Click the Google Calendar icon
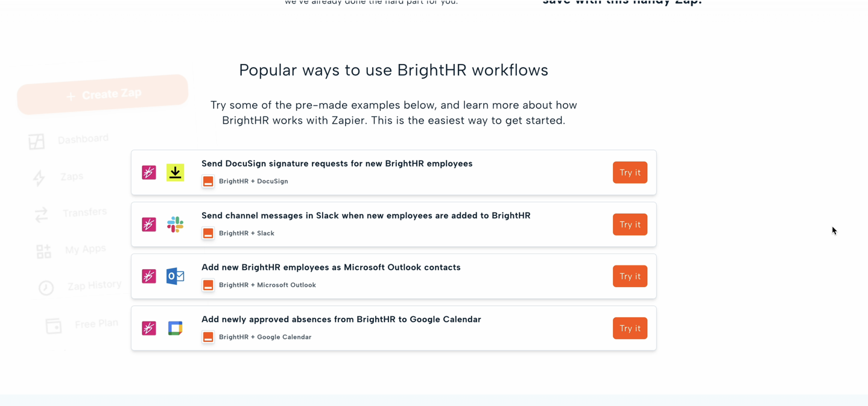The image size is (868, 406). coord(175,328)
